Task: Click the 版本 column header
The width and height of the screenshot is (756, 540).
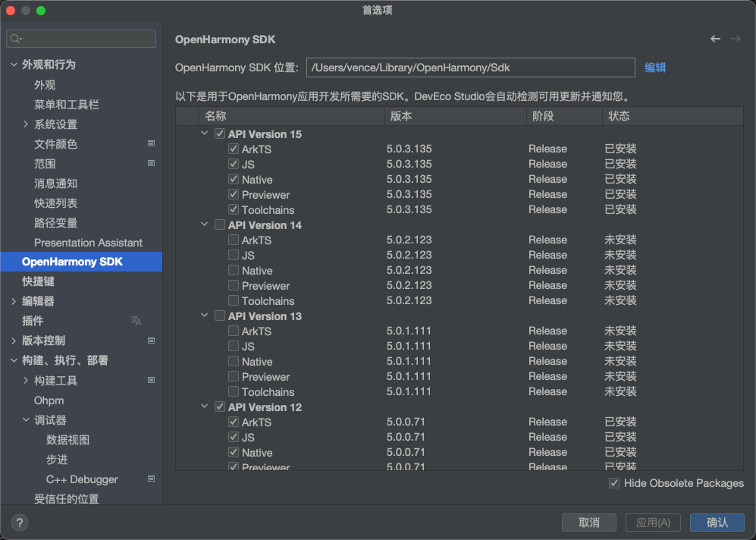Action: click(x=455, y=116)
